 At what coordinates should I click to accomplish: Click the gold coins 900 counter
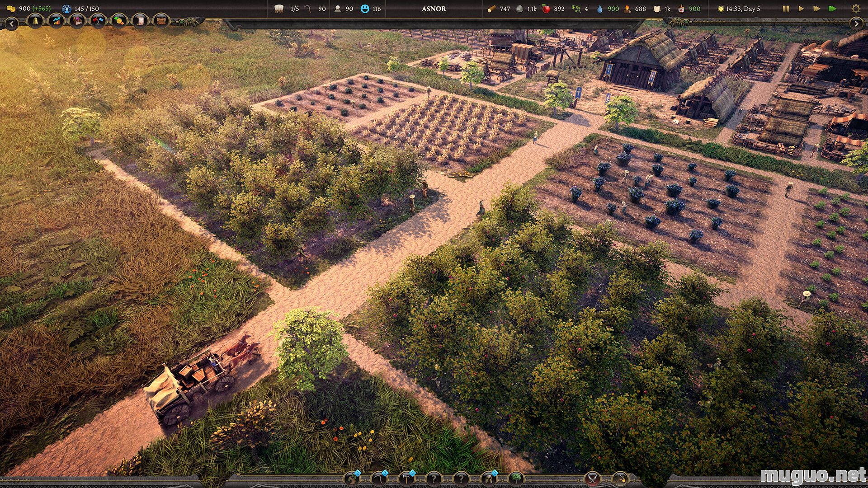point(28,9)
